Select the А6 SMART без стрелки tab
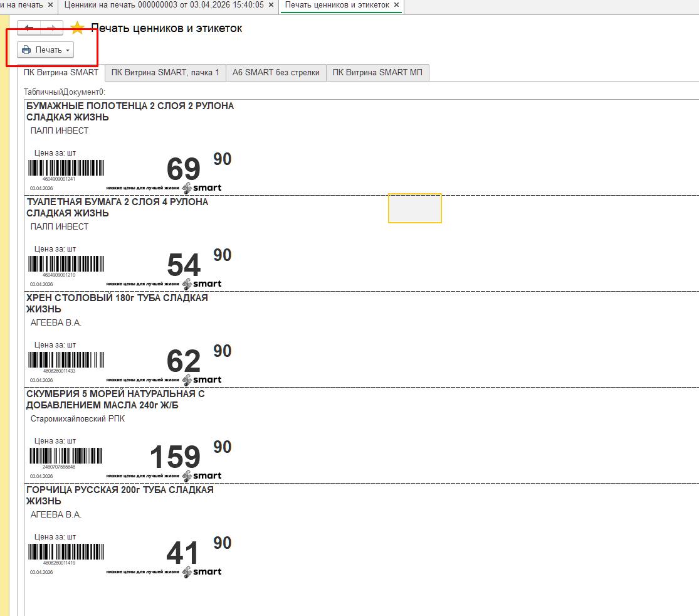Image resolution: width=699 pixels, height=616 pixels. tap(276, 73)
